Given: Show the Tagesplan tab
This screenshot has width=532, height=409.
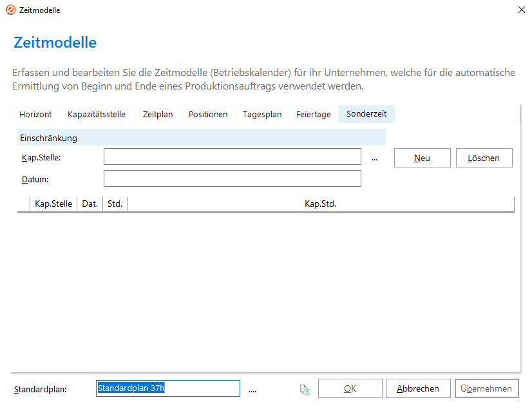Looking at the screenshot, I should coord(262,115).
